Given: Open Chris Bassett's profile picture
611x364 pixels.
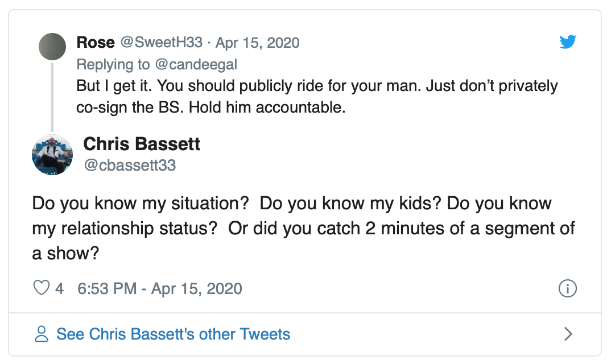Looking at the screenshot, I should [52, 154].
